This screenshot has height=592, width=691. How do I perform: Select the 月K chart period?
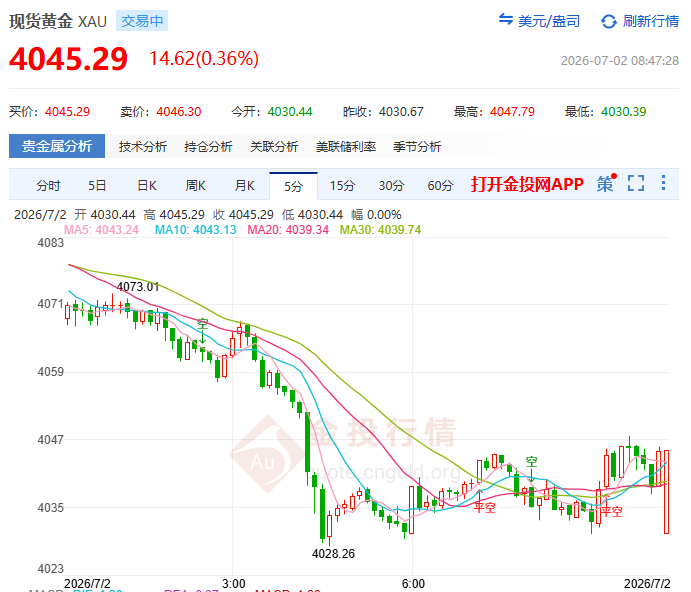pyautogui.click(x=245, y=186)
